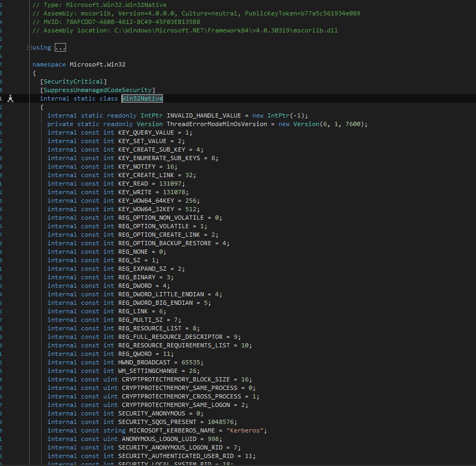Screen dimensions: 476x466
Task: Click the SuppressUnmanagedCodeSecurity attribute
Action: 97,90
